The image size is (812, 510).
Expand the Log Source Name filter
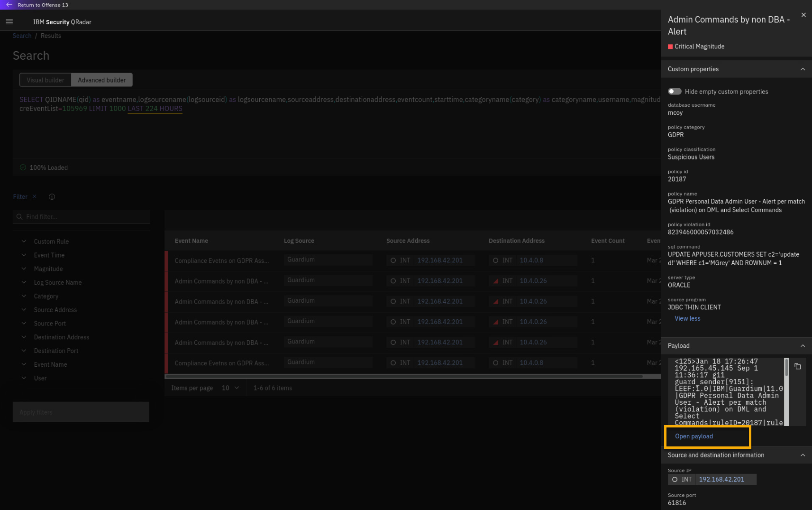pos(24,282)
